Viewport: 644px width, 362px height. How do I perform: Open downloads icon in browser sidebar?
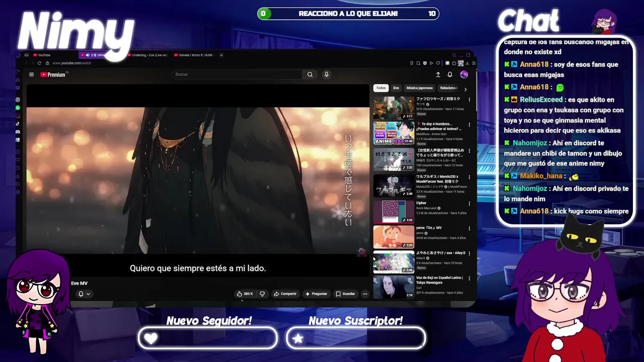point(18,176)
